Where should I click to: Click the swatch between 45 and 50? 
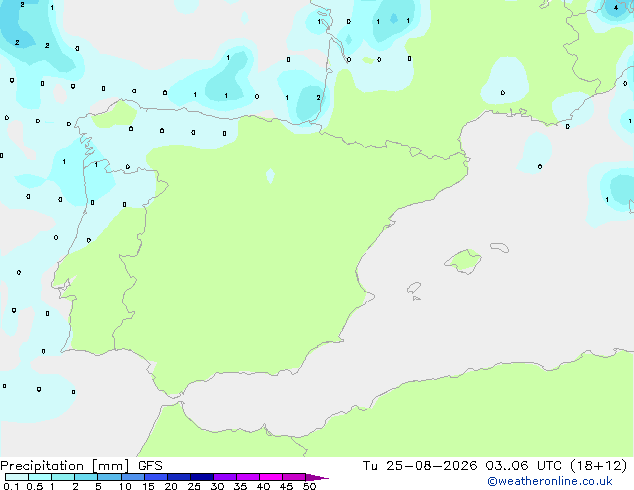(294, 477)
